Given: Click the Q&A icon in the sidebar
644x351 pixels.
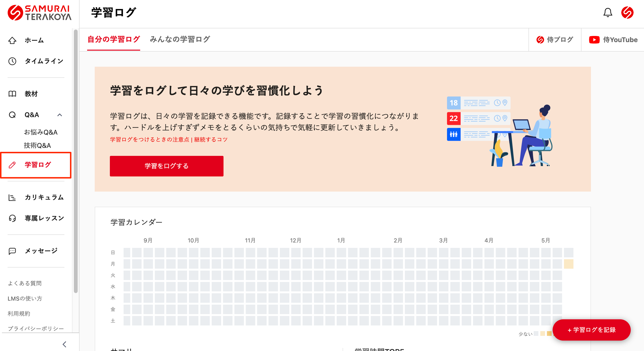Looking at the screenshot, I should 12,115.
